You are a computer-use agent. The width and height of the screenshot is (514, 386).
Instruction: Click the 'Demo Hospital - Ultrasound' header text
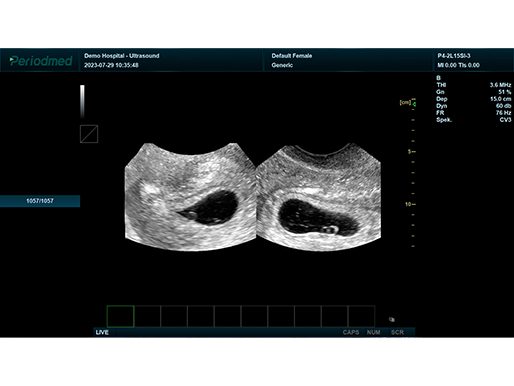(121, 56)
